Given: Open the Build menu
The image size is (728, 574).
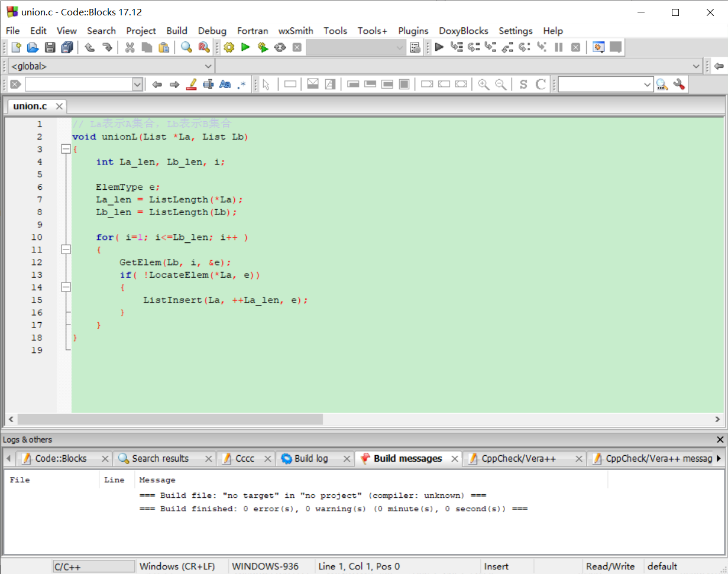Looking at the screenshot, I should pyautogui.click(x=177, y=31).
